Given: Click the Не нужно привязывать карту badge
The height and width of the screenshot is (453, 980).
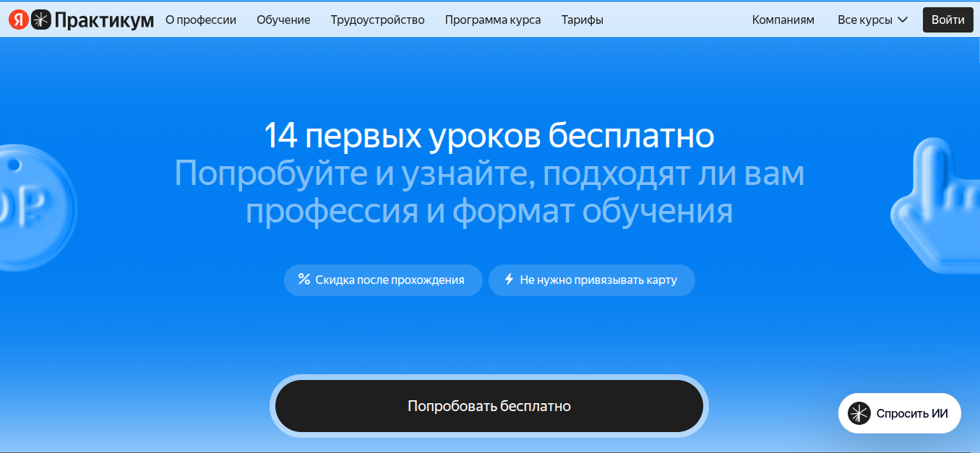Looking at the screenshot, I should tap(592, 280).
